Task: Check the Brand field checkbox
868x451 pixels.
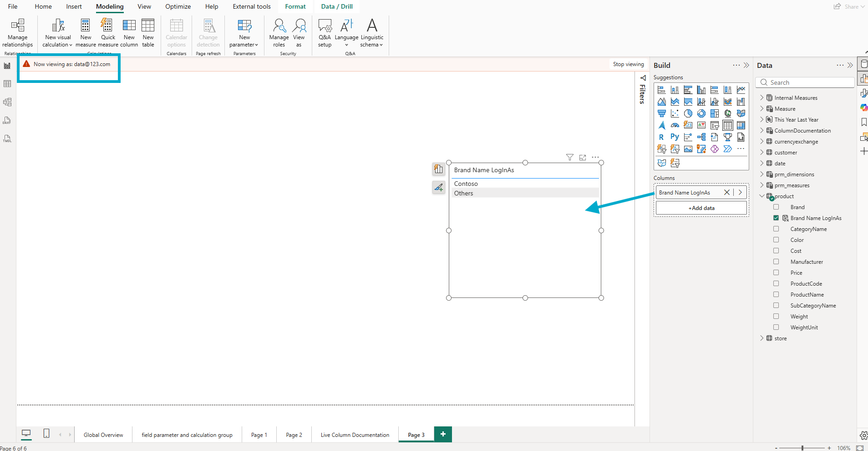Action: point(776,207)
